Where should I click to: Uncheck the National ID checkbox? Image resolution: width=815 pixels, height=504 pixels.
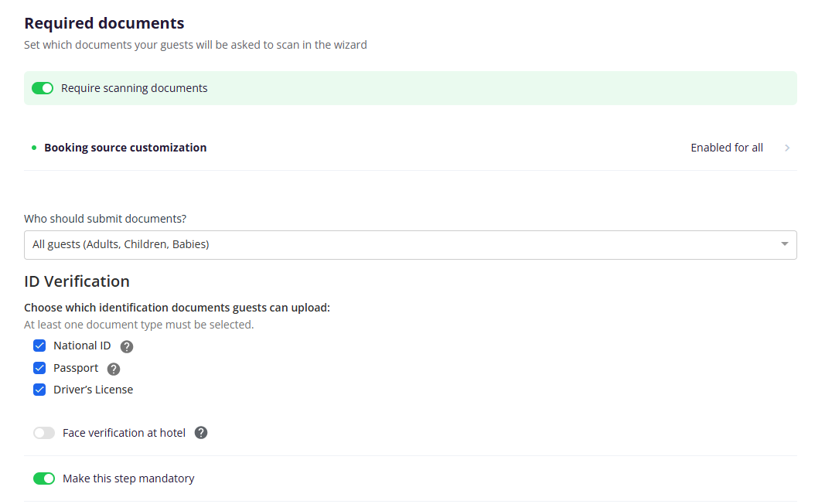point(39,346)
